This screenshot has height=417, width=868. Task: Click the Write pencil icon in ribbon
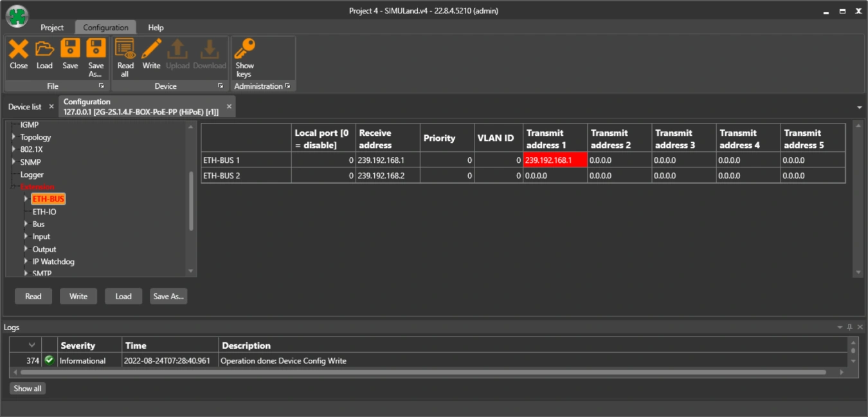151,50
